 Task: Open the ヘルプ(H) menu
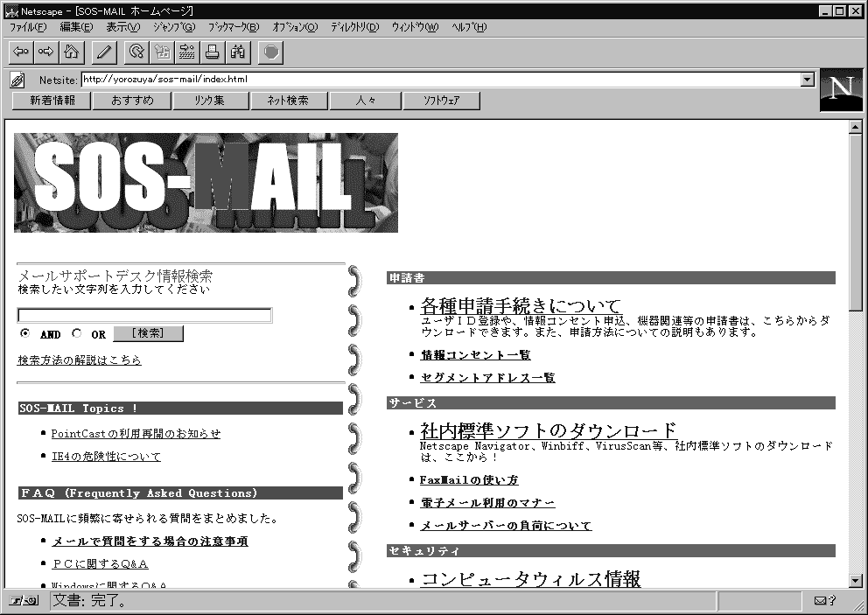pos(469,27)
